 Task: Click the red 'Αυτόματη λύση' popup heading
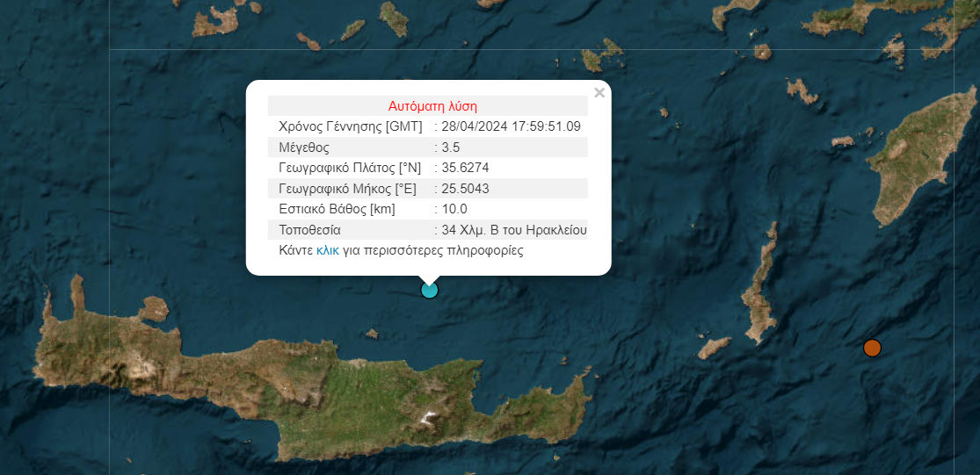[x=432, y=105]
